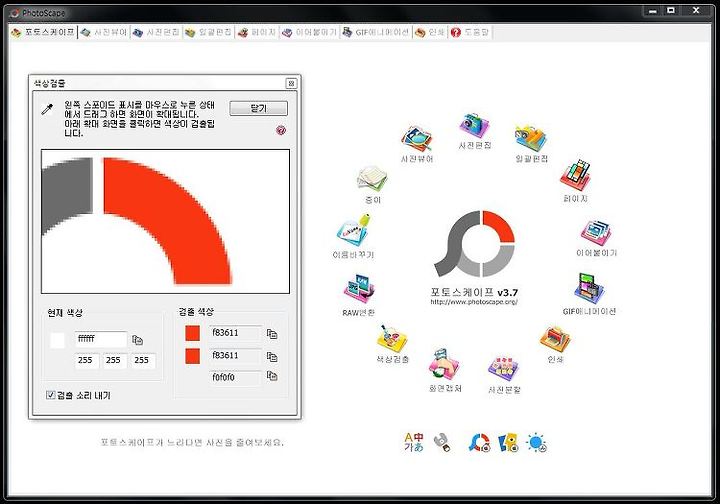Switch to the 일괄편집 tab

[x=208, y=32]
